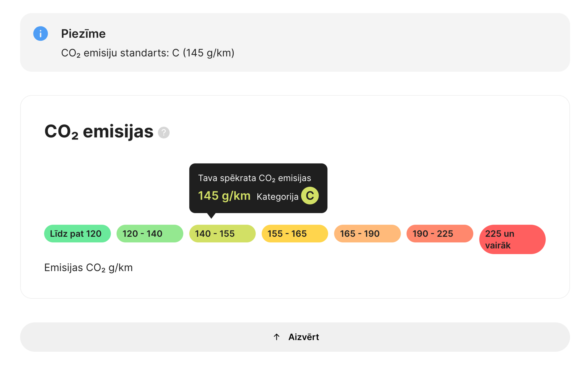Click the 145 g/km value in tooltip
The height and width of the screenshot is (368, 588).
(224, 196)
